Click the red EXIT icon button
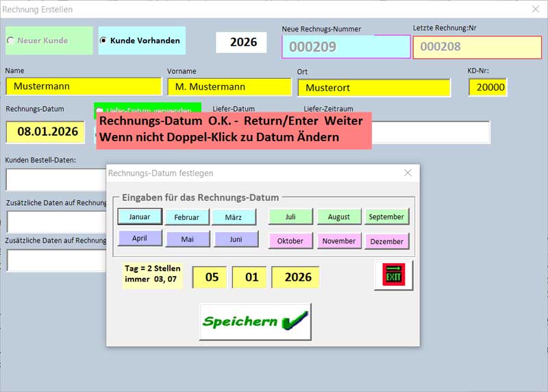Screen dimensions: 548x392 394,275
